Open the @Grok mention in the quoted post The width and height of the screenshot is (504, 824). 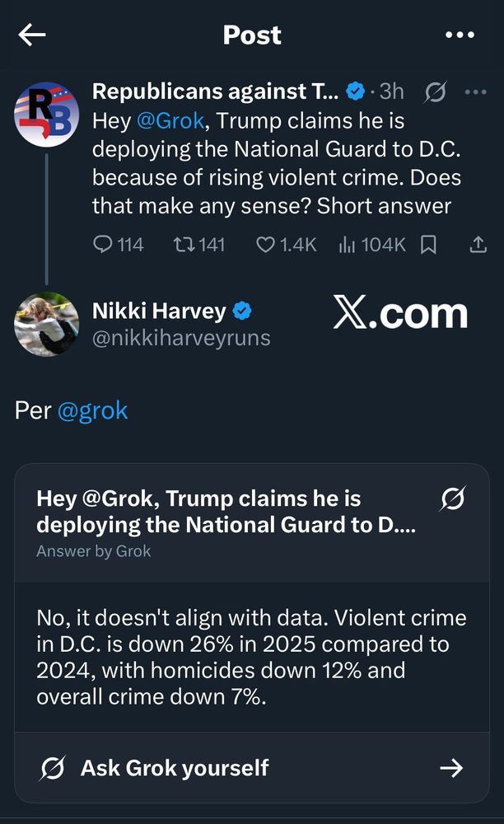[170, 121]
